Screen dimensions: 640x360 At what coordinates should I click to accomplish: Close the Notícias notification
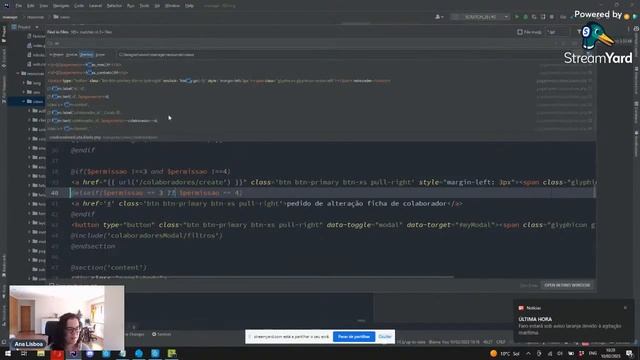click(x=625, y=308)
